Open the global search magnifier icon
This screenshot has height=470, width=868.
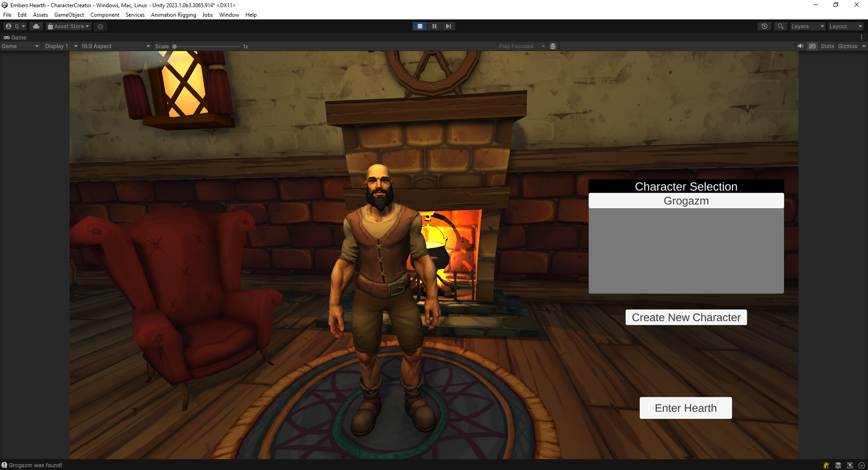pos(780,26)
